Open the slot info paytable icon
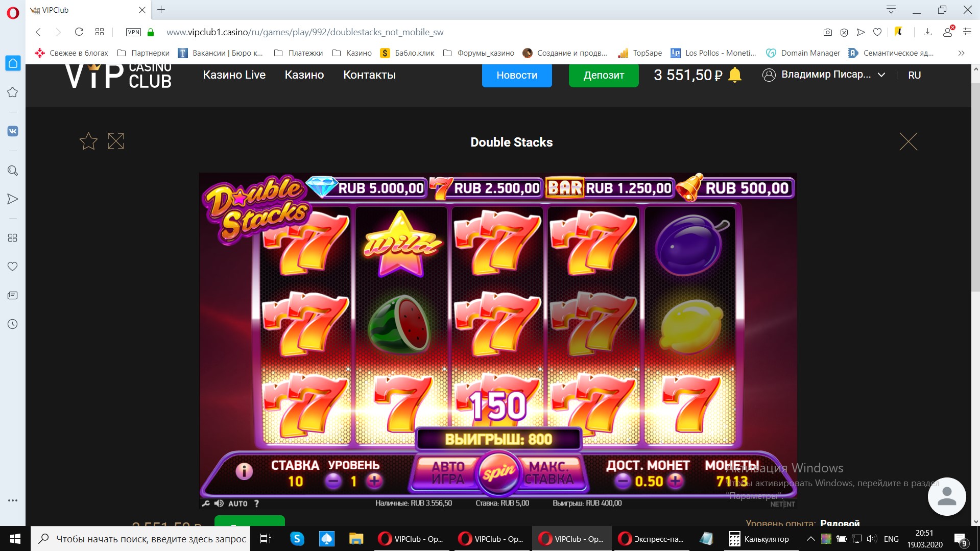Viewport: 980px width, 551px height. pos(244,471)
